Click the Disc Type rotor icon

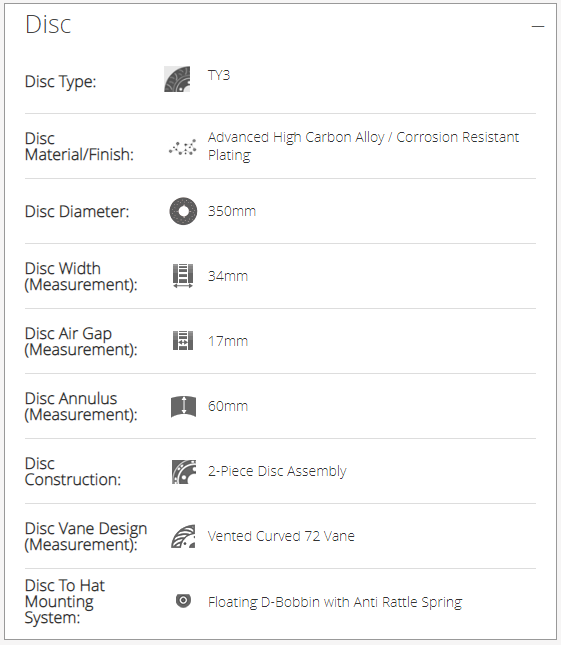177,79
